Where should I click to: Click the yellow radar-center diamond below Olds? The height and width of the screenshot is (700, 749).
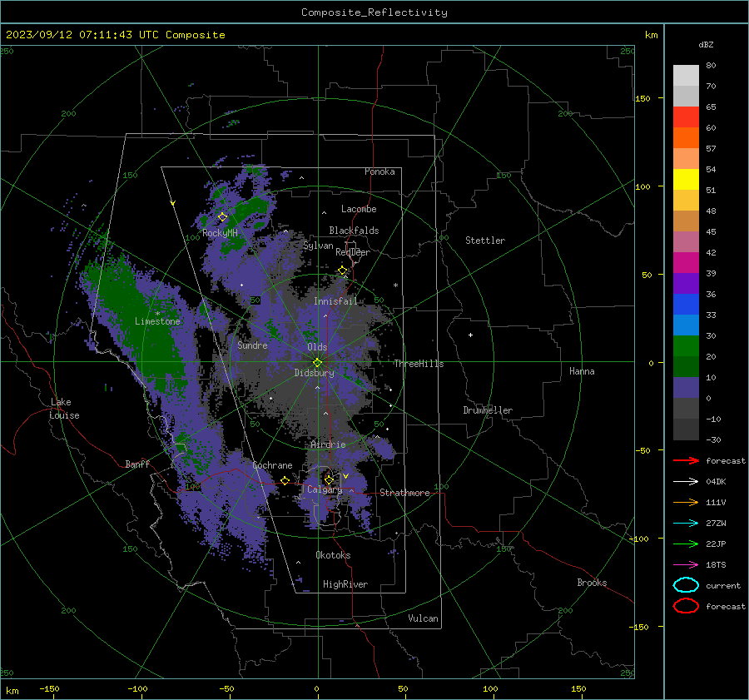pos(318,363)
